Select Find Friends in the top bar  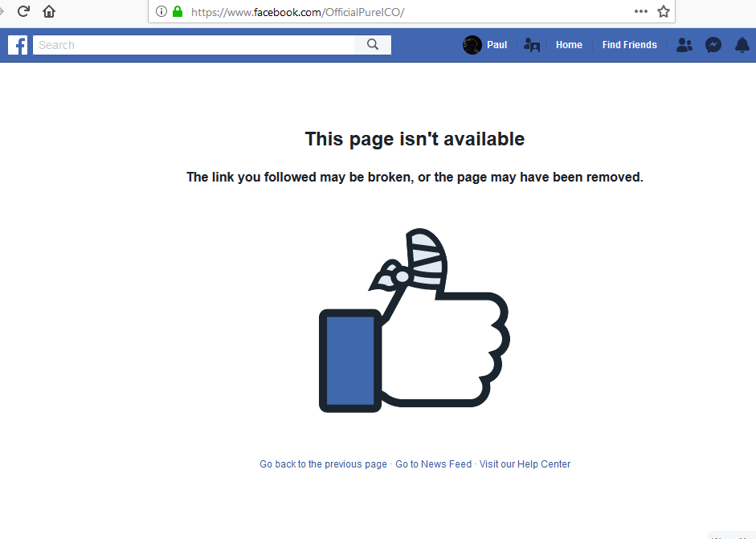click(629, 45)
